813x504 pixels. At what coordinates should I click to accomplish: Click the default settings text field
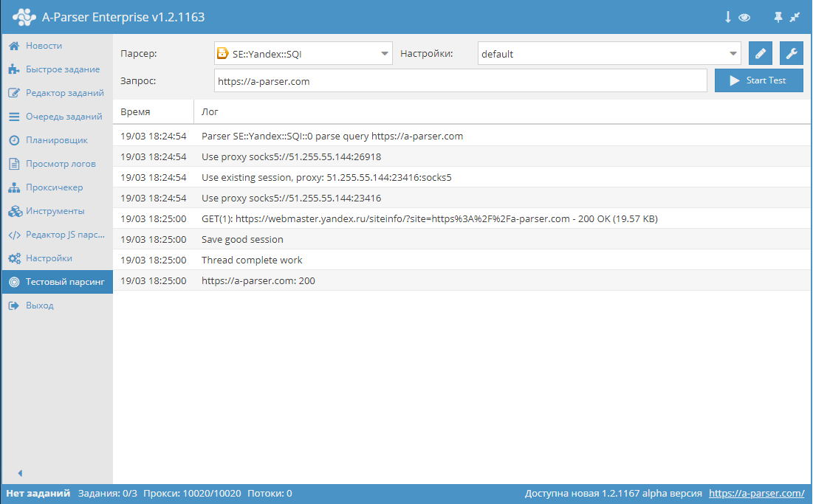coord(602,53)
